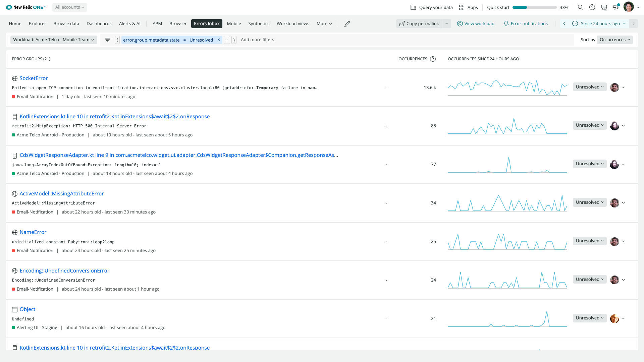This screenshot has height=362, width=644.
Task: Click the Quick start progress bar
Action: [x=535, y=7]
